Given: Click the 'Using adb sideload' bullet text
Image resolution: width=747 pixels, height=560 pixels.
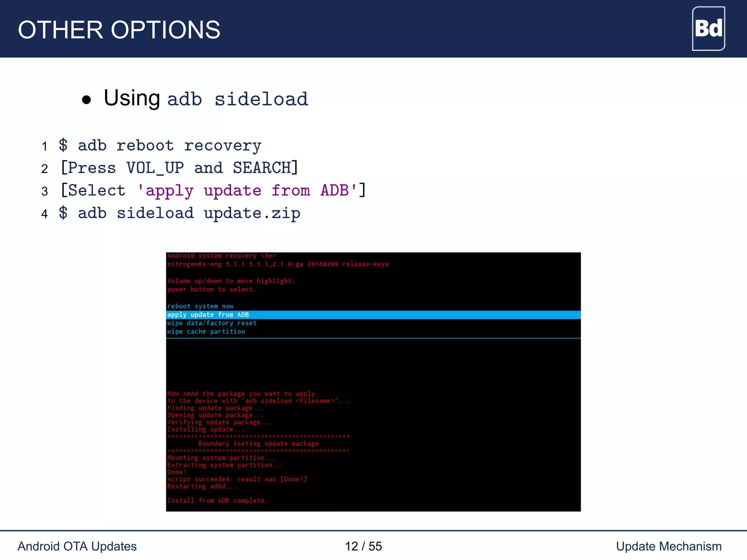Looking at the screenshot, I should [206, 98].
